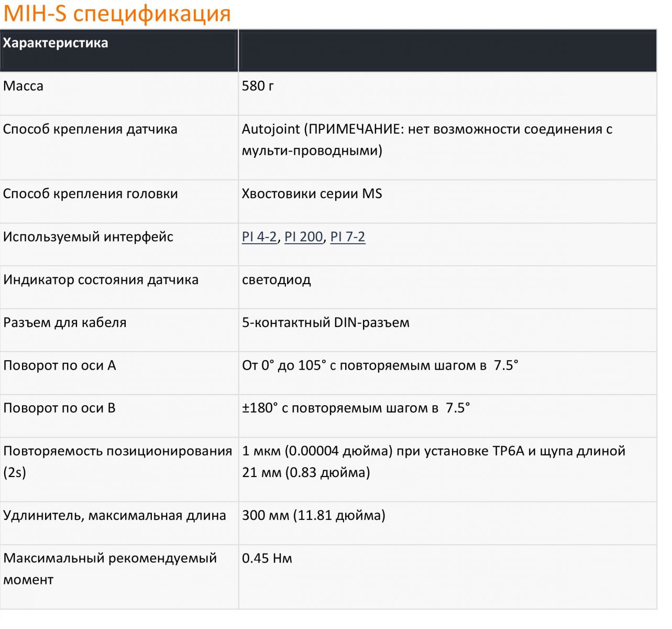The image size is (672, 629).
Task: Click the Используемый интерфейс row label
Action: (x=88, y=237)
